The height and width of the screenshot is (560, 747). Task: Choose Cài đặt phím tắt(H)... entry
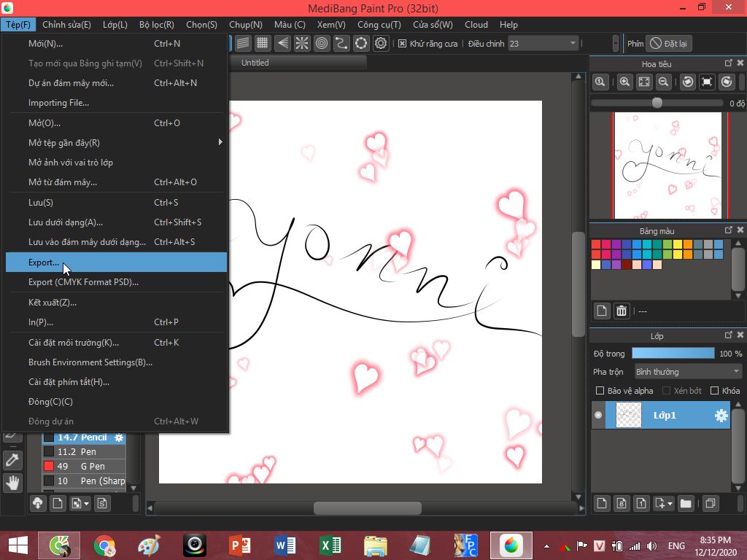116,382
